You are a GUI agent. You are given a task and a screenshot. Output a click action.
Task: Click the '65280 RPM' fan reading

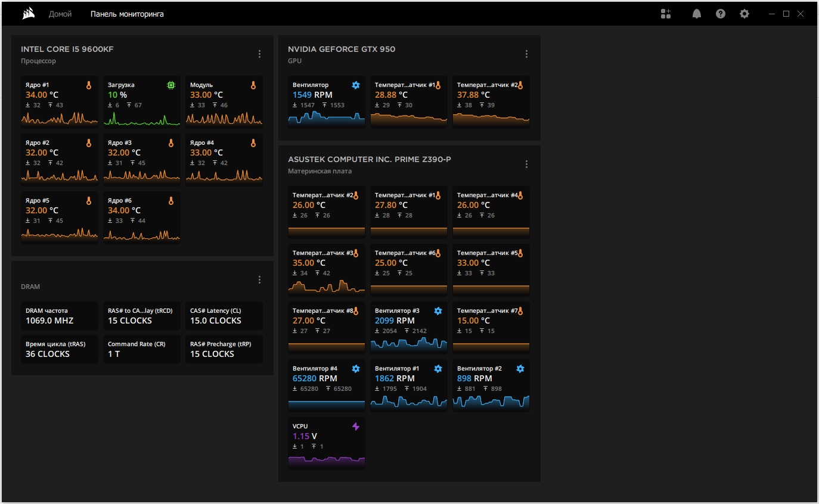click(x=315, y=378)
